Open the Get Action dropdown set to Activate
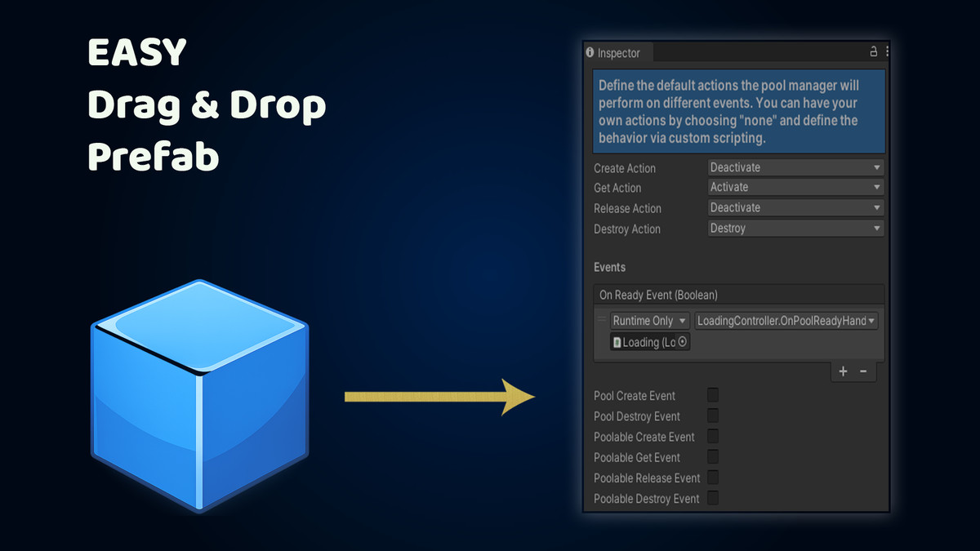 tap(796, 187)
